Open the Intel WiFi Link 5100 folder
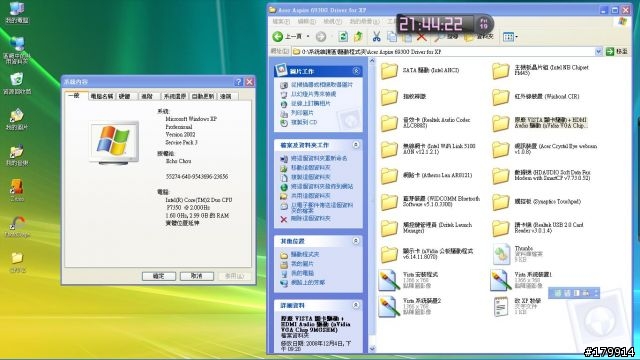Viewport: 640px width, 360px height. (428, 149)
